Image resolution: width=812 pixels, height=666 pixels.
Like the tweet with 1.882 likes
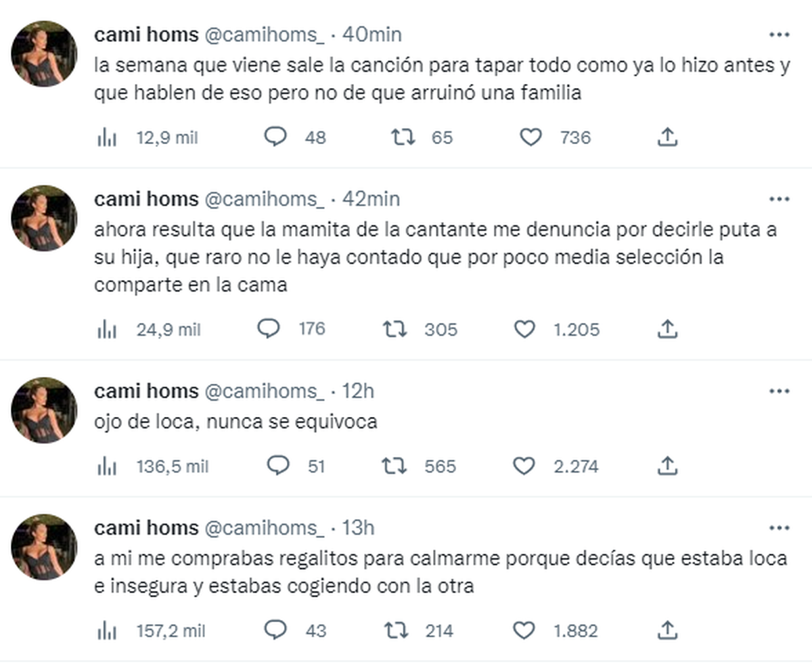pyautogui.click(x=524, y=631)
